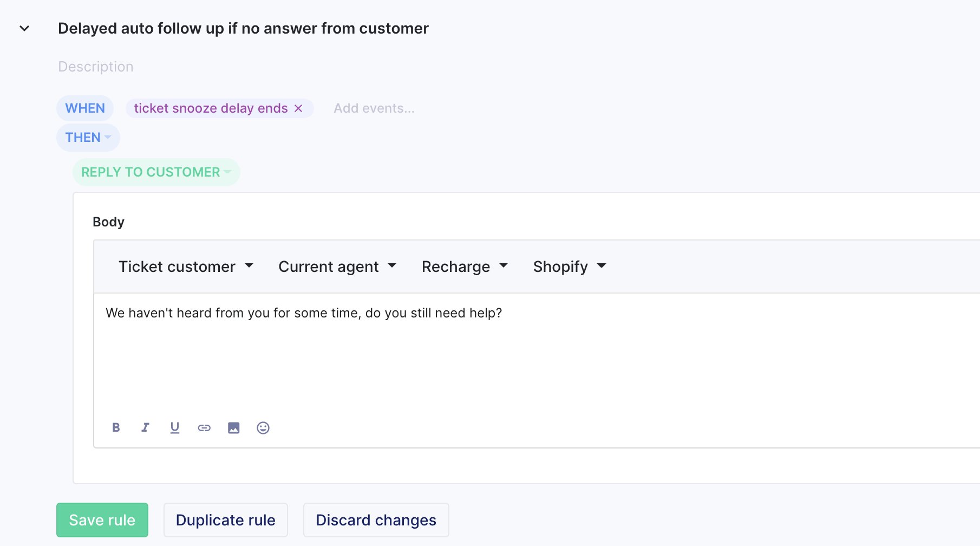The width and height of the screenshot is (980, 546).
Task: Click into the Description field
Action: tap(96, 67)
